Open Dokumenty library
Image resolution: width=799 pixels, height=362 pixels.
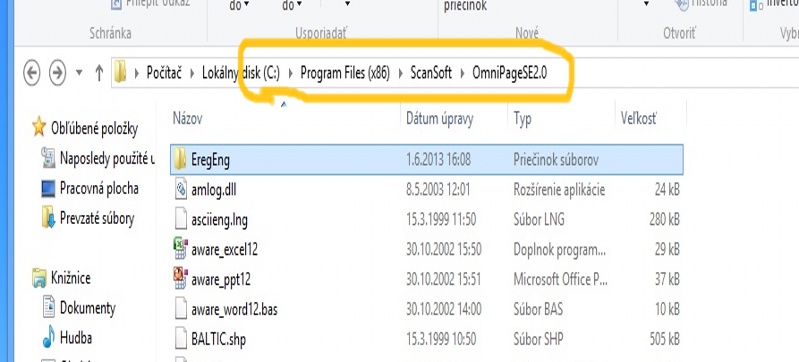88,308
